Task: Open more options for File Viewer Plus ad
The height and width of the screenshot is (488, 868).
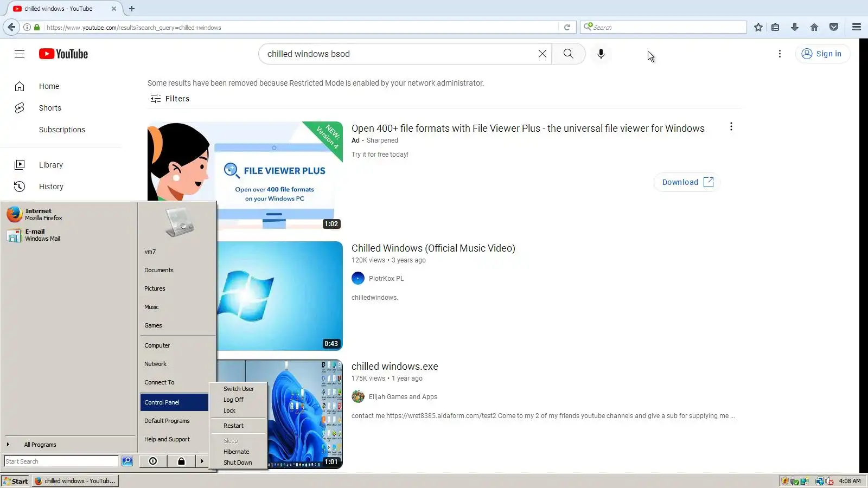Action: pos(731,126)
